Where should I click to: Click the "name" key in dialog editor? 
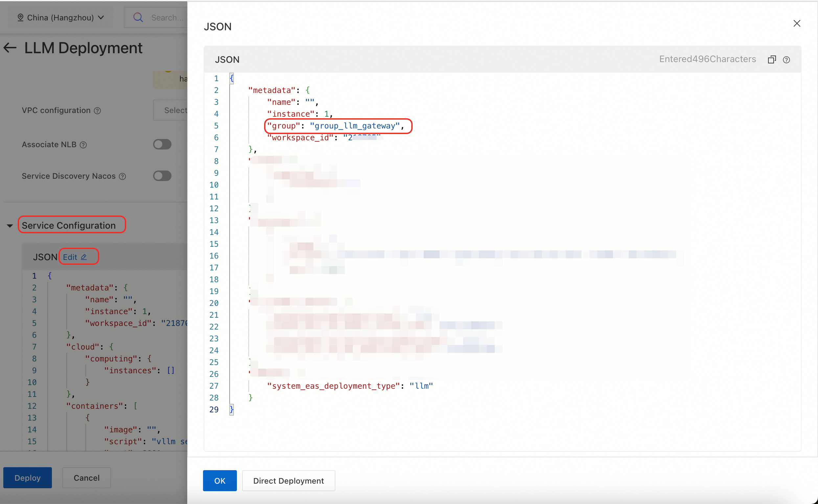282,102
